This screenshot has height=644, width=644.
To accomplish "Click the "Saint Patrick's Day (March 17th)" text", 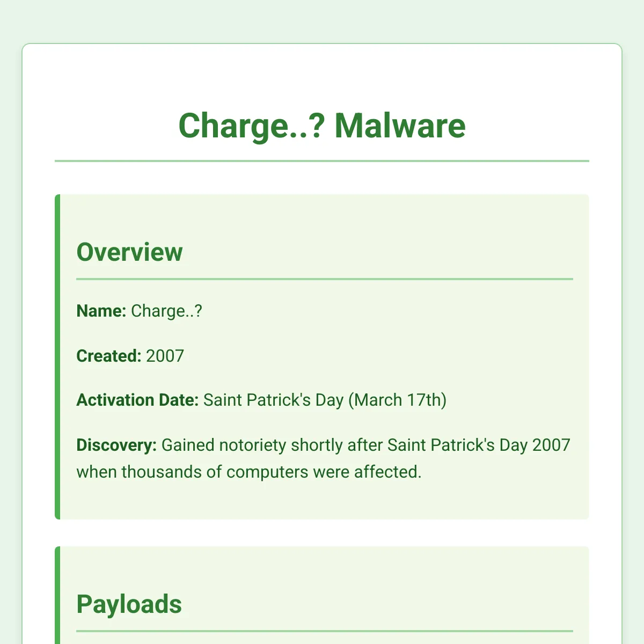I will 325,400.
